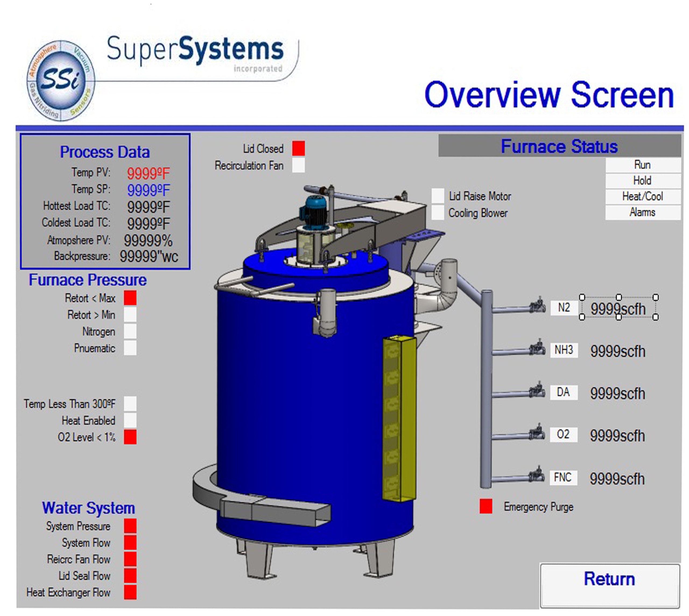Click the SuperSystems incorporated wordmark
Viewport: 689px width, 616px height.
[195, 54]
